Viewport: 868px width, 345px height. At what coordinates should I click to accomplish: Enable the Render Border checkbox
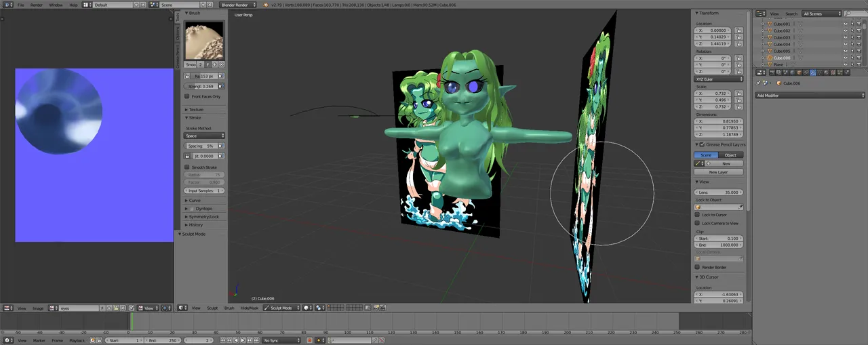point(697,267)
